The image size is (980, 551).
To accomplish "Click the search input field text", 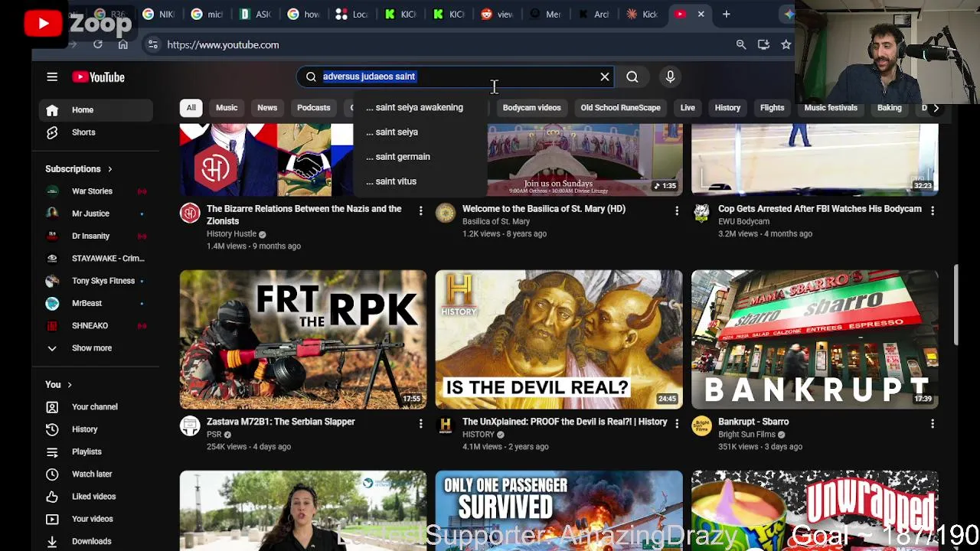I will (x=369, y=77).
